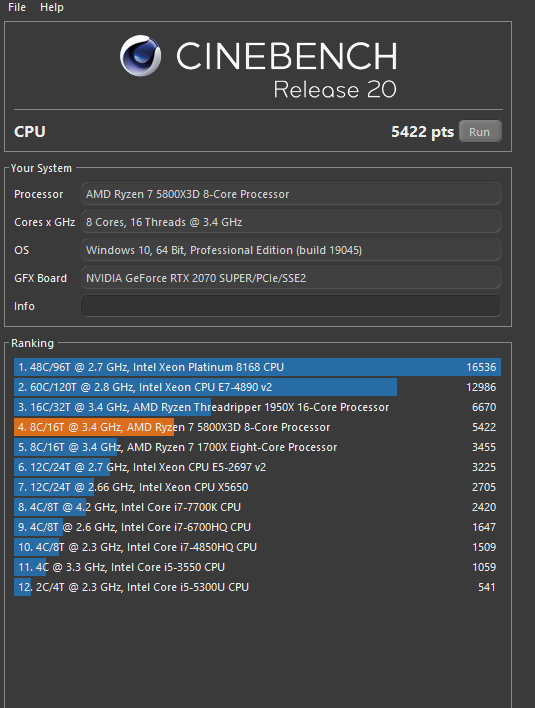Click the Your System group heading

point(41,168)
